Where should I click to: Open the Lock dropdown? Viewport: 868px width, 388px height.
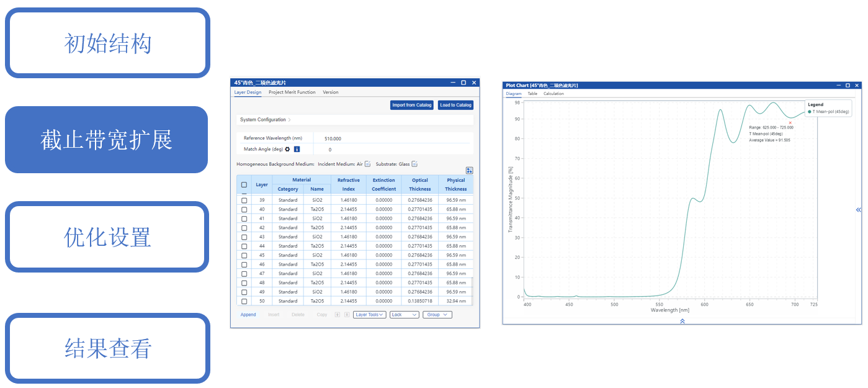tap(404, 315)
